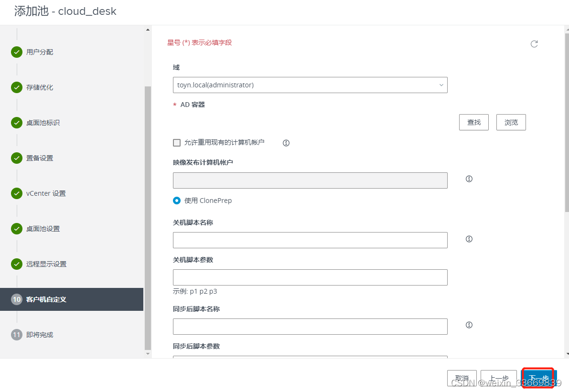This screenshot has height=392, width=569.
Task: Click the right panel vertical scrollbar
Action: 567,123
